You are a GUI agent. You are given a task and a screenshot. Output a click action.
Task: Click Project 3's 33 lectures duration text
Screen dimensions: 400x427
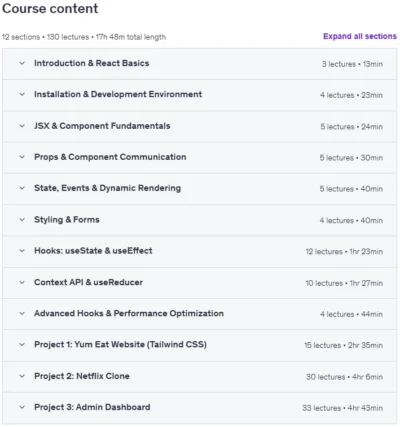[x=342, y=408]
